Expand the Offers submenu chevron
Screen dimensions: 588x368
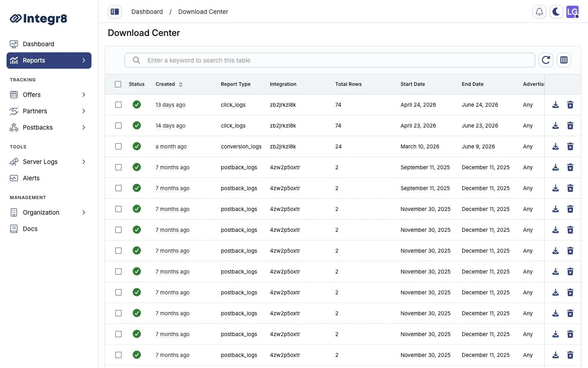tap(84, 94)
